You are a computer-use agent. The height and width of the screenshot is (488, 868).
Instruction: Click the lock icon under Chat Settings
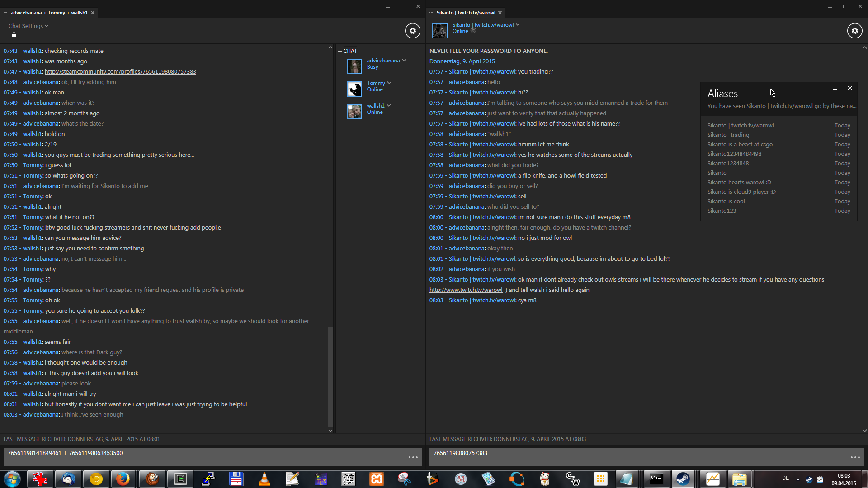click(14, 35)
